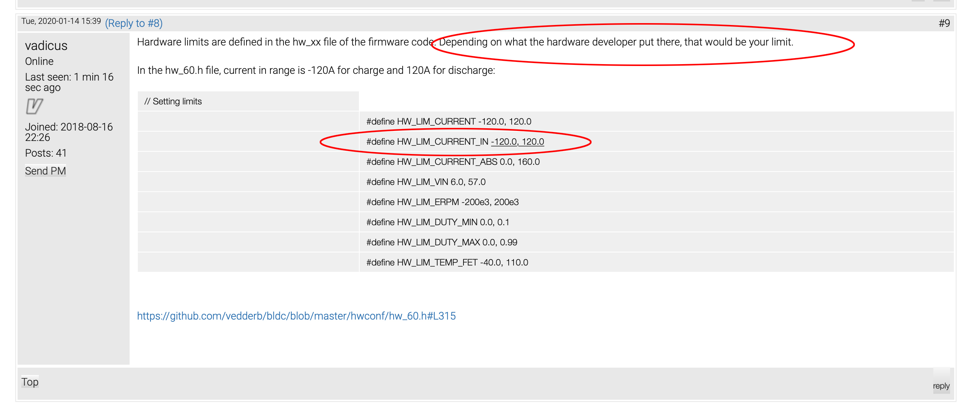The width and height of the screenshot is (980, 418).
Task: Click the #9 post permalink
Action: (944, 23)
